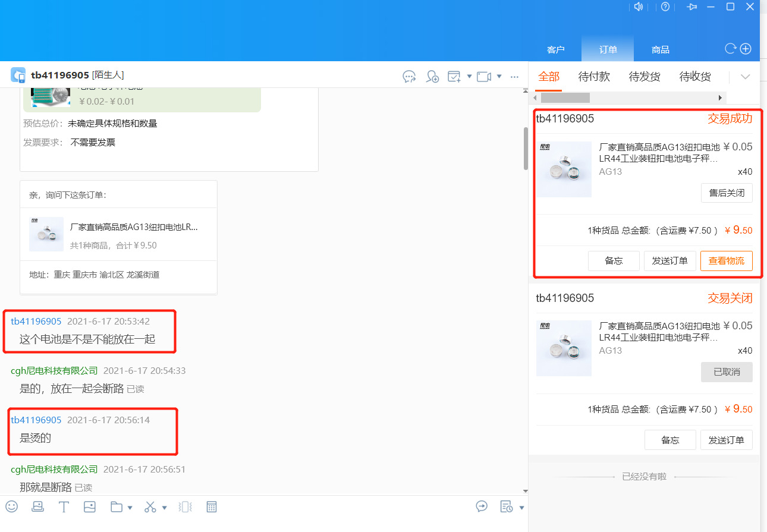
Task: Click the forward-conversation bubble icon in chat header
Action: point(409,76)
